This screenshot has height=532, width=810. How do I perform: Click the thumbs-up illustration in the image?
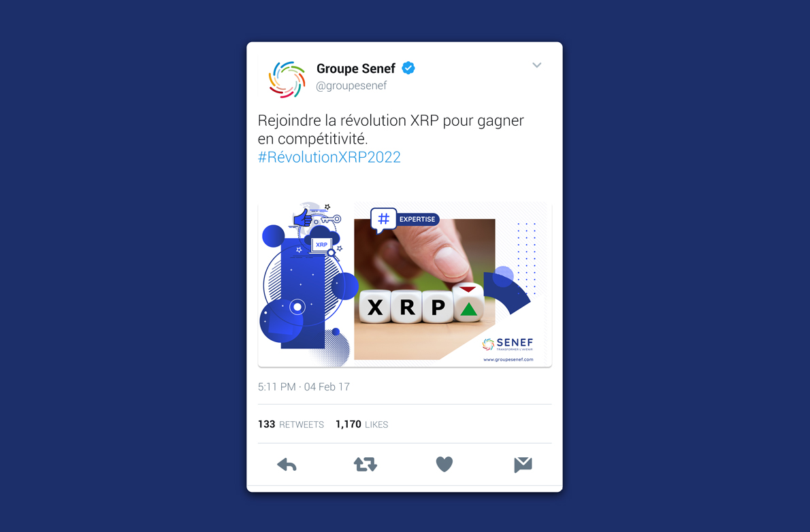click(x=303, y=218)
